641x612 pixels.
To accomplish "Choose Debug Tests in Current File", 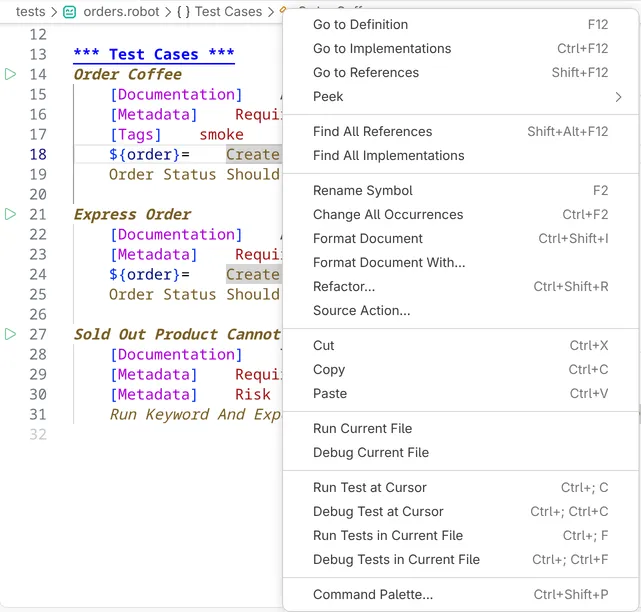I will click(x=461, y=560).
